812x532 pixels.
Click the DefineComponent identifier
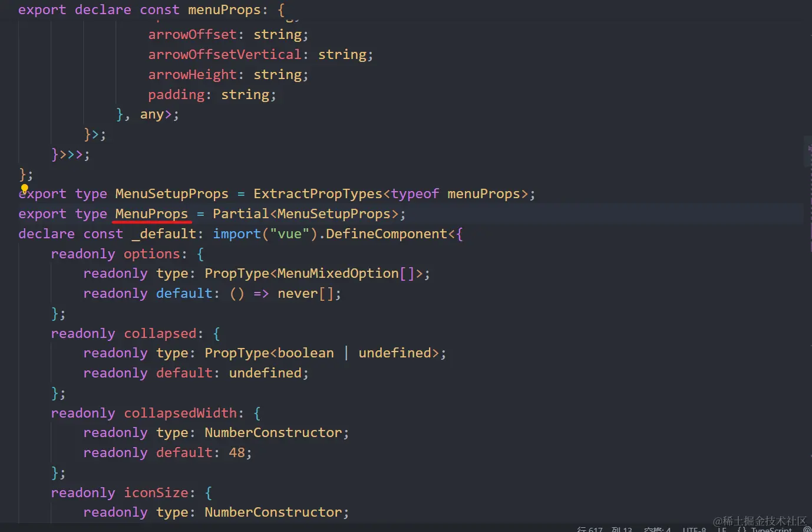[x=387, y=234]
